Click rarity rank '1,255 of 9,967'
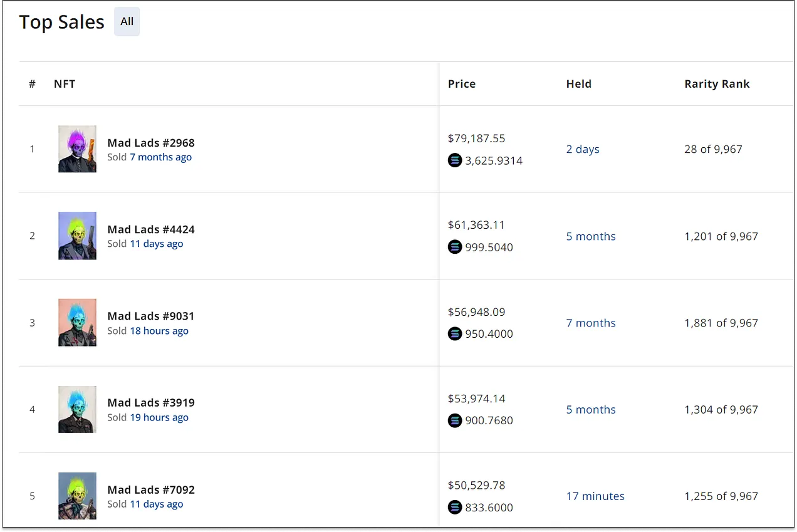The width and height of the screenshot is (797, 532). [x=721, y=496]
